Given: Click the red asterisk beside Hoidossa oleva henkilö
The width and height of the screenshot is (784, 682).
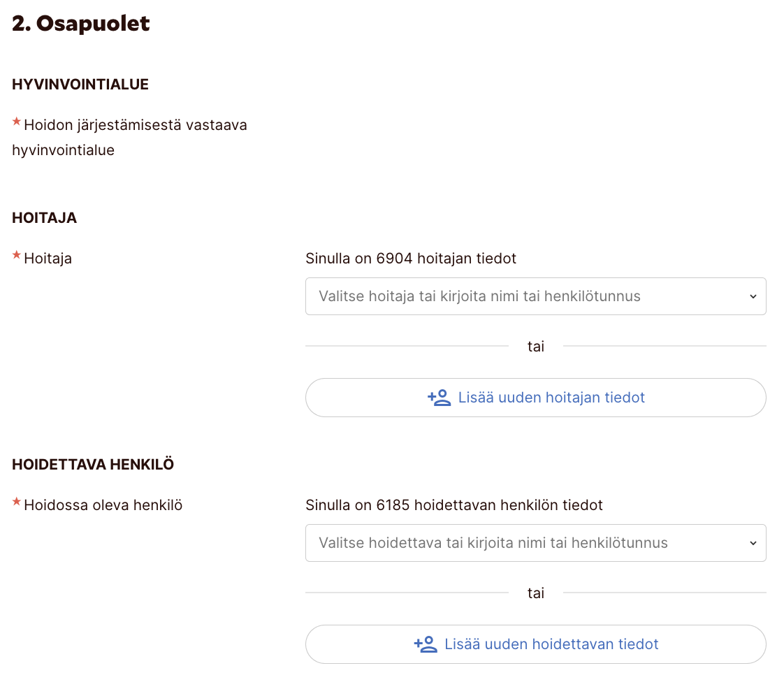Looking at the screenshot, I should (17, 502).
